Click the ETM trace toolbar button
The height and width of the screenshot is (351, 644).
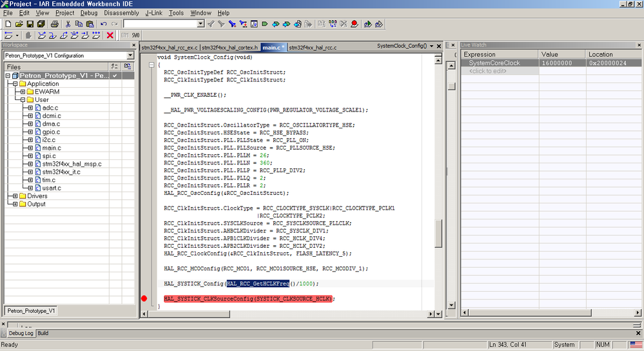coord(125,35)
